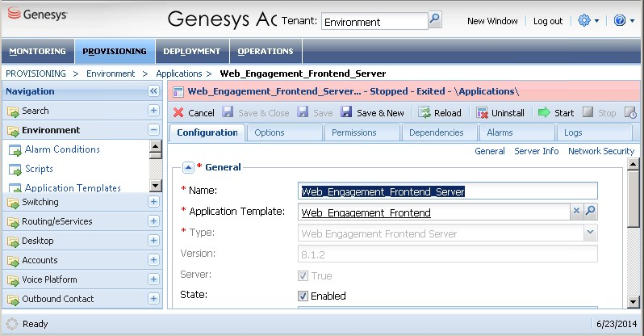Image resolution: width=644 pixels, height=336 pixels.
Task: Expand the Voice Platform section
Action: click(153, 279)
